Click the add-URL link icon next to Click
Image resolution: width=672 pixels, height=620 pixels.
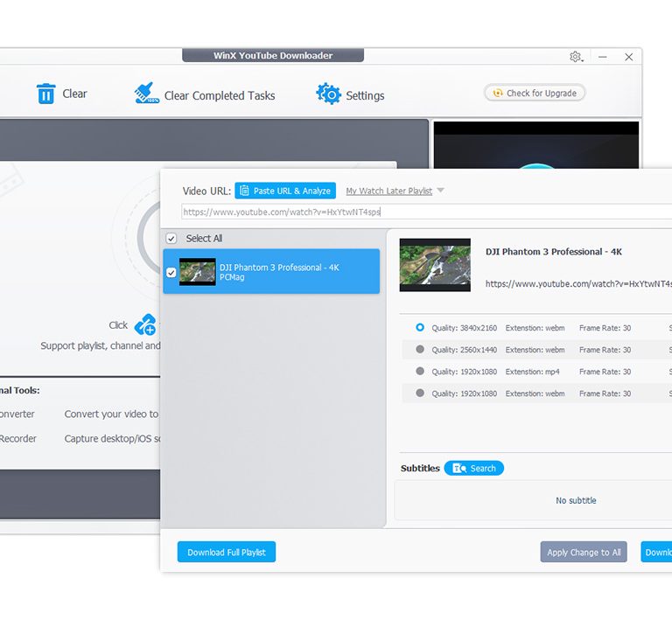(145, 324)
